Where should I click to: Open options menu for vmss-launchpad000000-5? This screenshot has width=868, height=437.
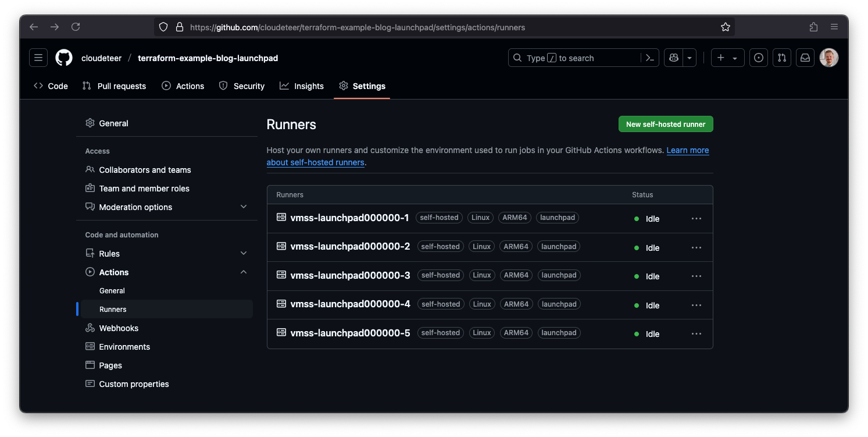696,334
